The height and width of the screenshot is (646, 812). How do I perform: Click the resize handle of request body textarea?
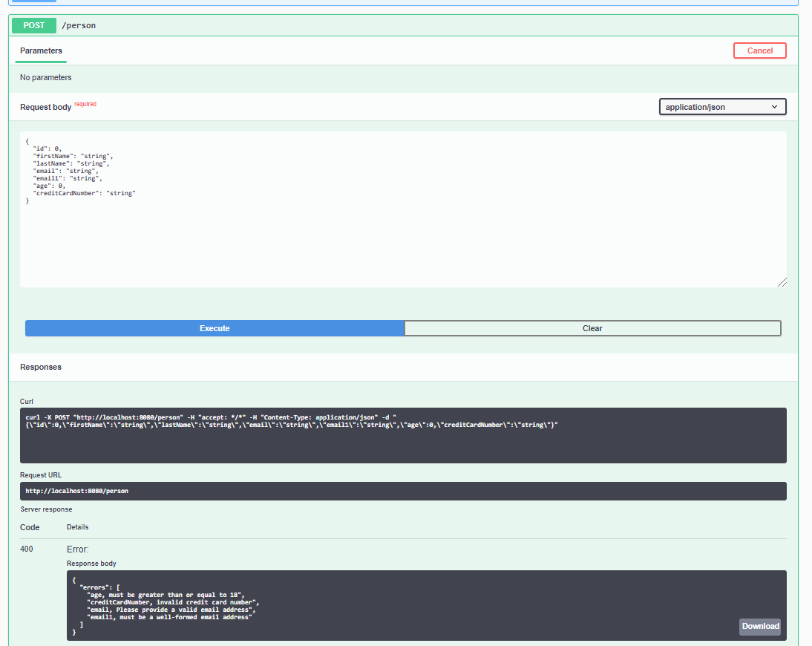[x=782, y=282]
